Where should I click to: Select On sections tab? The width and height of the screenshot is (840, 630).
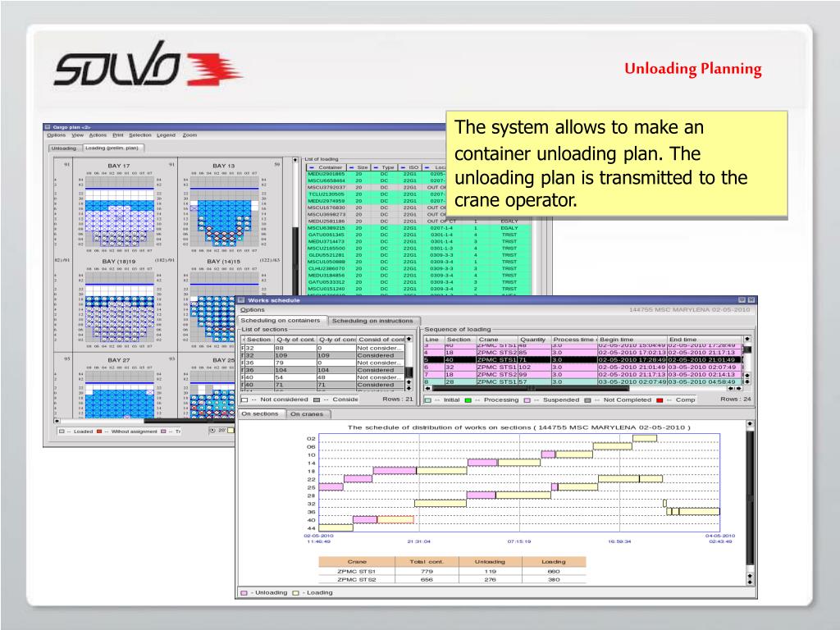click(260, 413)
